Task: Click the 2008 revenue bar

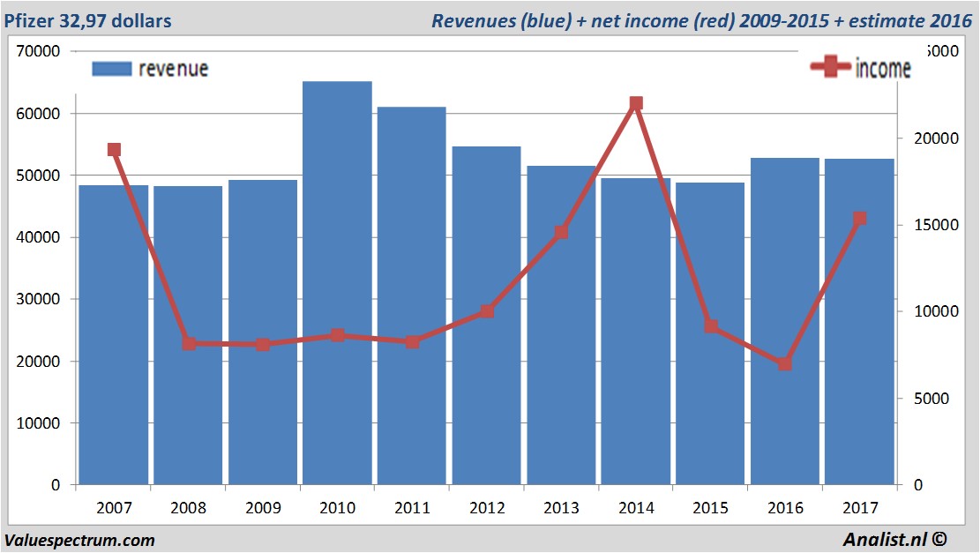Action: 188,335
